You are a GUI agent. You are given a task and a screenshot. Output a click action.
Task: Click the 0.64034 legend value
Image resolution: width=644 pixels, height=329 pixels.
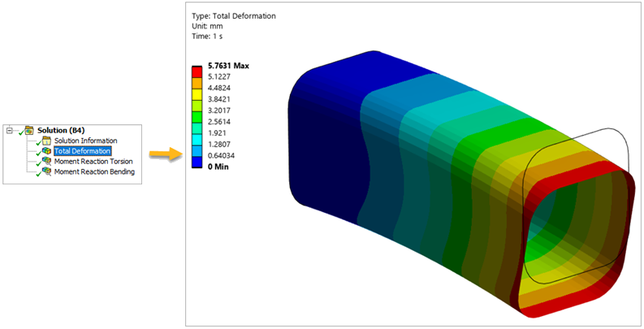pos(221,156)
